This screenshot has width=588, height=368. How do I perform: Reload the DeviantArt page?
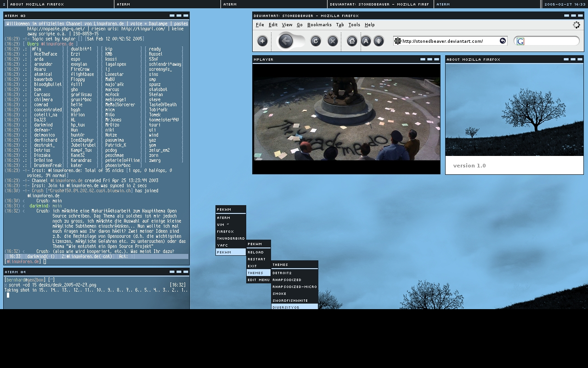[x=316, y=41]
